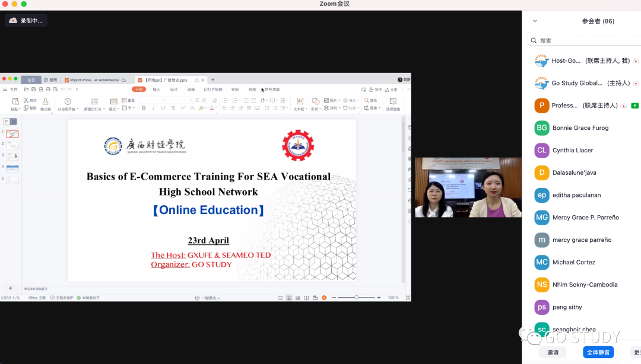Click the speaker video thumbnail
Viewport: 641px width, 364px height.
point(468,187)
